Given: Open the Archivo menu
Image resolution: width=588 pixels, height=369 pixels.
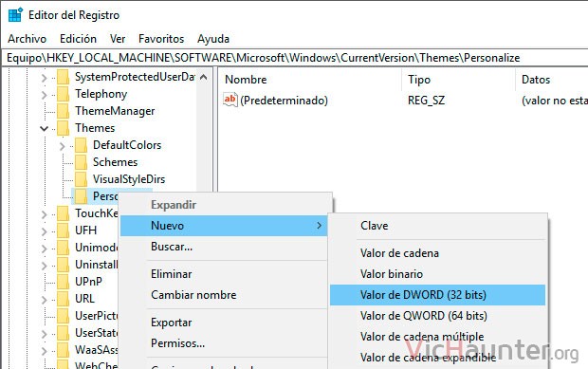Looking at the screenshot, I should [27, 39].
